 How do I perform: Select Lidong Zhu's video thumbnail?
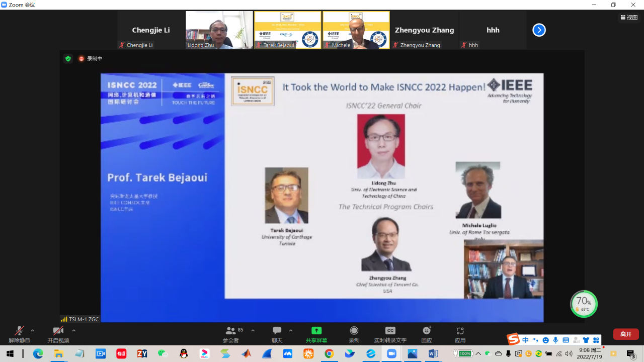[219, 30]
